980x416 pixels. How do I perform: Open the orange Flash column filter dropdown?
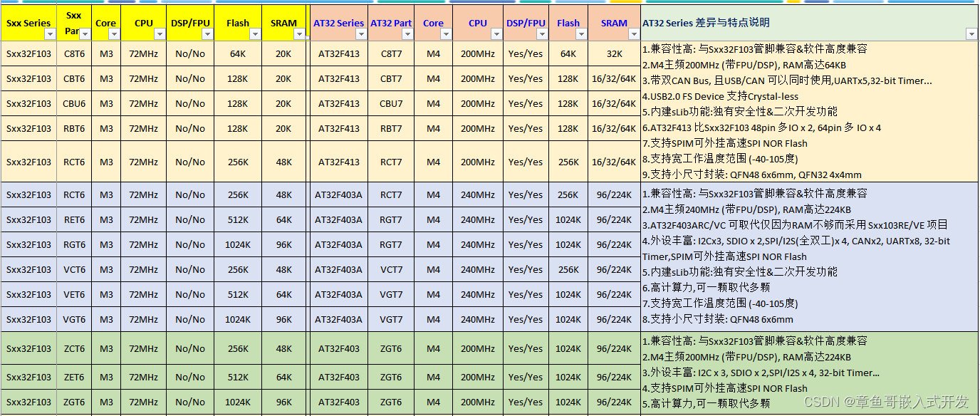[x=581, y=34]
